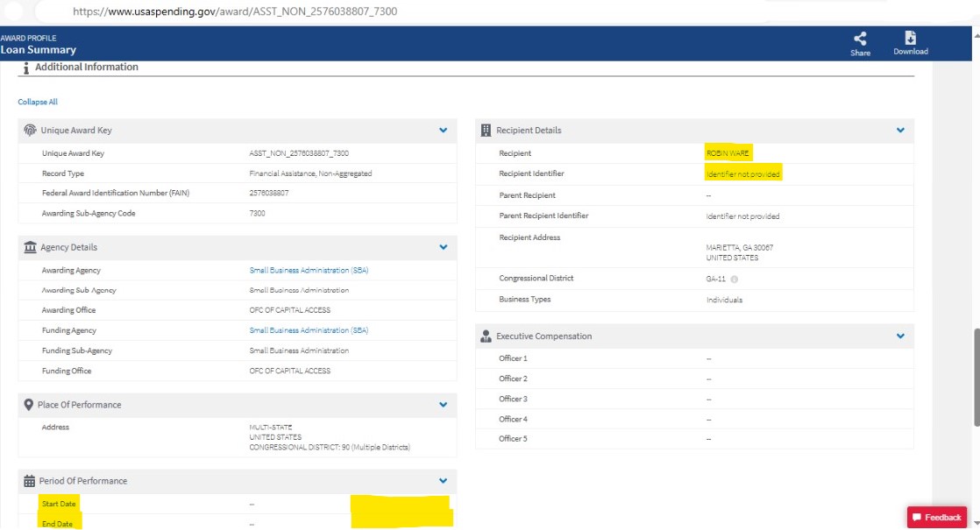The width and height of the screenshot is (980, 530).
Task: Select the highlighted 'Identifier not provided' value
Action: 743,174
